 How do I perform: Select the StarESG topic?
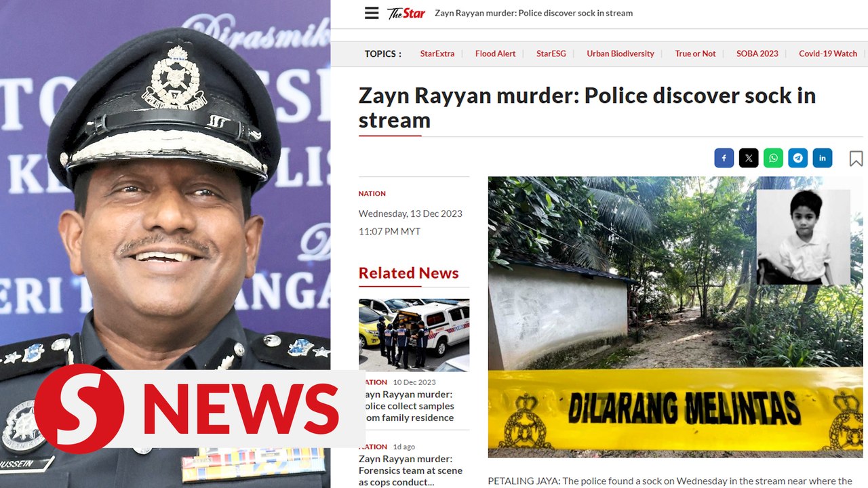click(551, 54)
